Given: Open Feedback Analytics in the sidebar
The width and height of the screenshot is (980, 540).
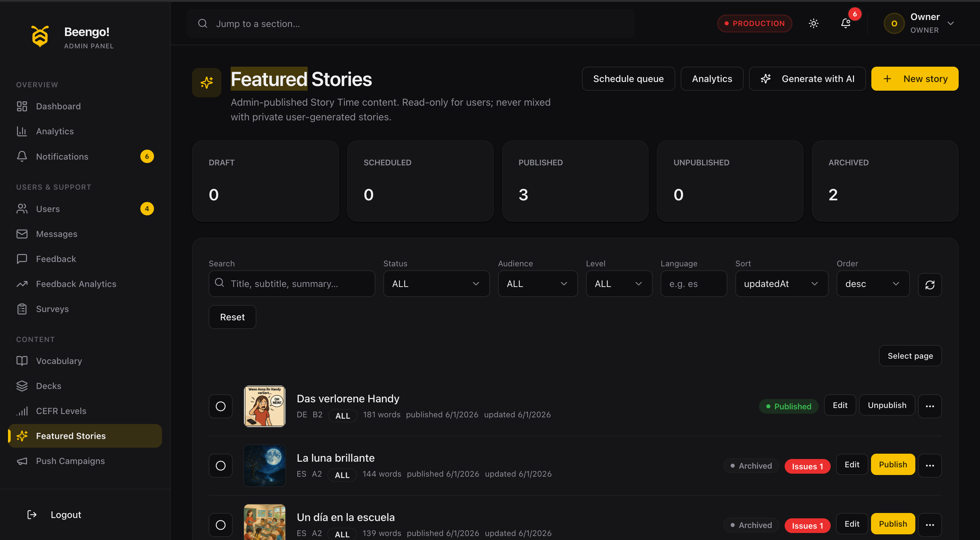Looking at the screenshot, I should click(x=85, y=284).
